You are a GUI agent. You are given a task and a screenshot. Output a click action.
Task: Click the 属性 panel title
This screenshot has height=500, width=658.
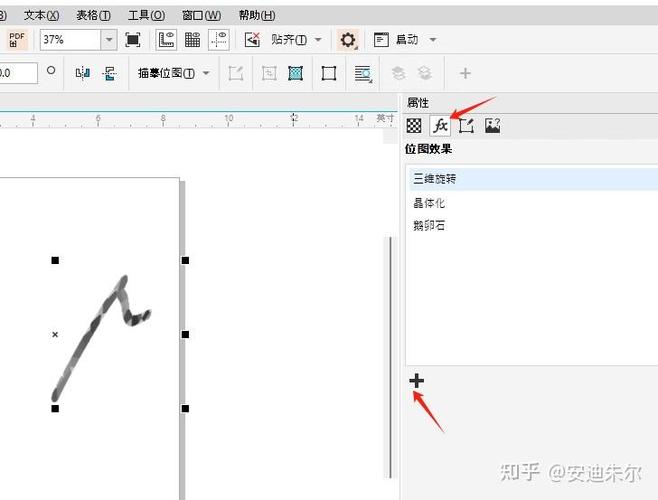pyautogui.click(x=418, y=103)
